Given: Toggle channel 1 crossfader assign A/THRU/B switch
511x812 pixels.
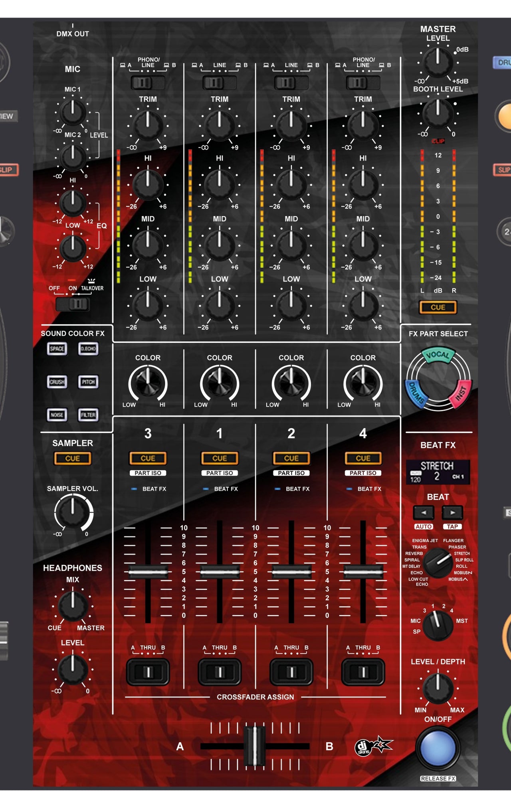Looking at the screenshot, I should click(220, 672).
